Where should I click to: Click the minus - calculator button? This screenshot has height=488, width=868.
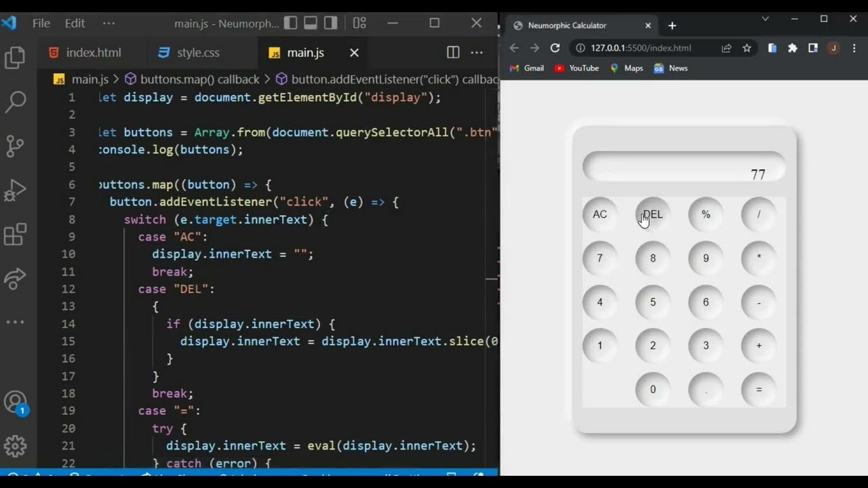[x=759, y=302]
